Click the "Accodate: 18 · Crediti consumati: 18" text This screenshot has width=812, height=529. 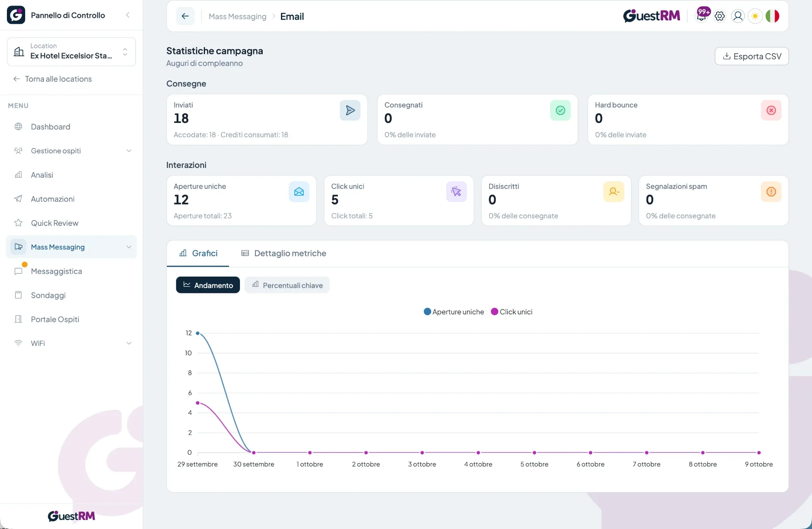(x=231, y=135)
